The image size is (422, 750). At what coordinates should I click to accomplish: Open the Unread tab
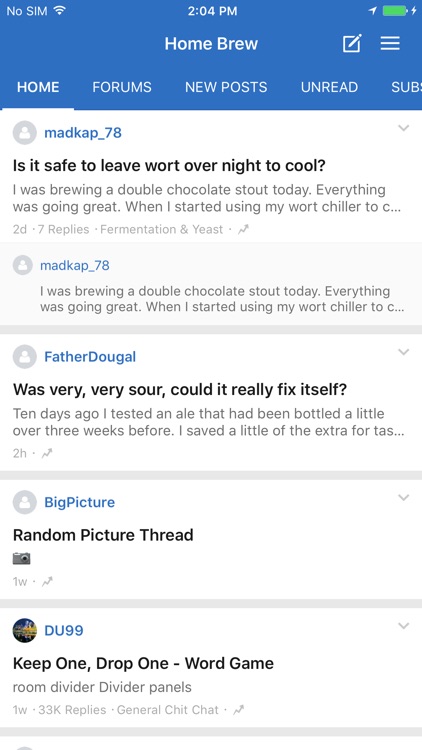(x=329, y=87)
